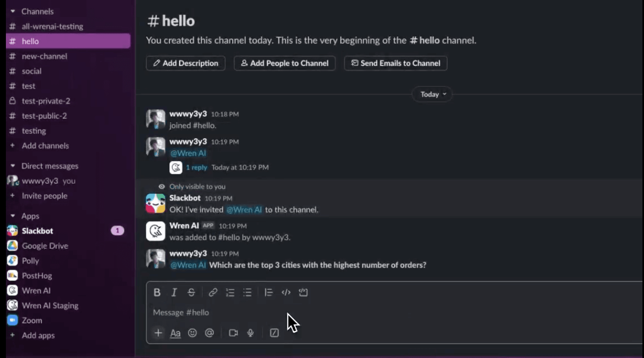Open the slash shortcuts menu
The width and height of the screenshot is (644, 358).
[x=274, y=333]
